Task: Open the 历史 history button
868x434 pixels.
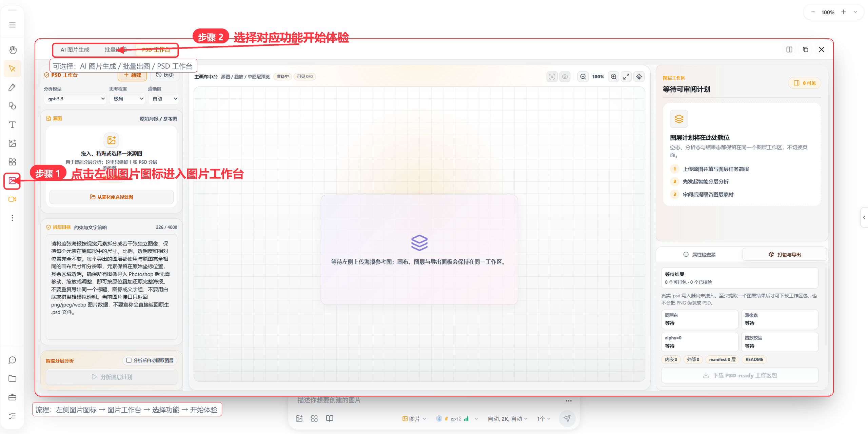Action: 165,75
